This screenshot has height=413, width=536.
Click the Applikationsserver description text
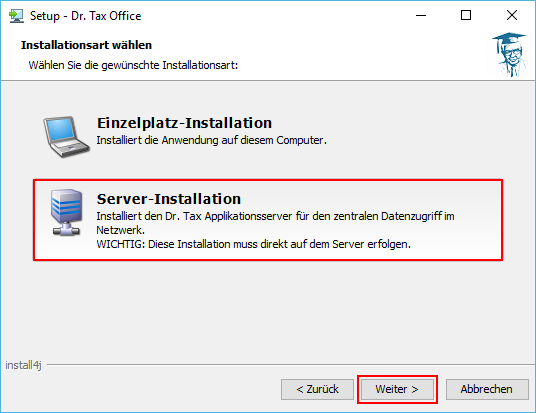[x=275, y=216]
